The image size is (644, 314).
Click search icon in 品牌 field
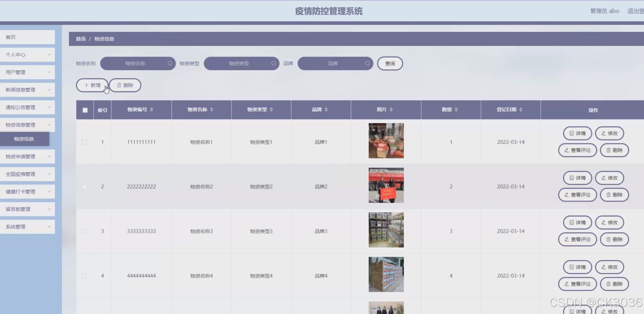pos(367,63)
